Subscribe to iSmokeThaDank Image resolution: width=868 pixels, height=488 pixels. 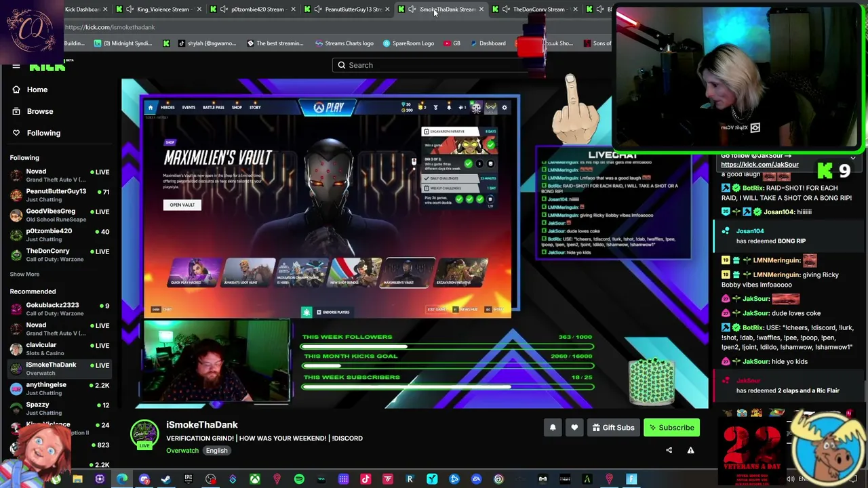671,428
